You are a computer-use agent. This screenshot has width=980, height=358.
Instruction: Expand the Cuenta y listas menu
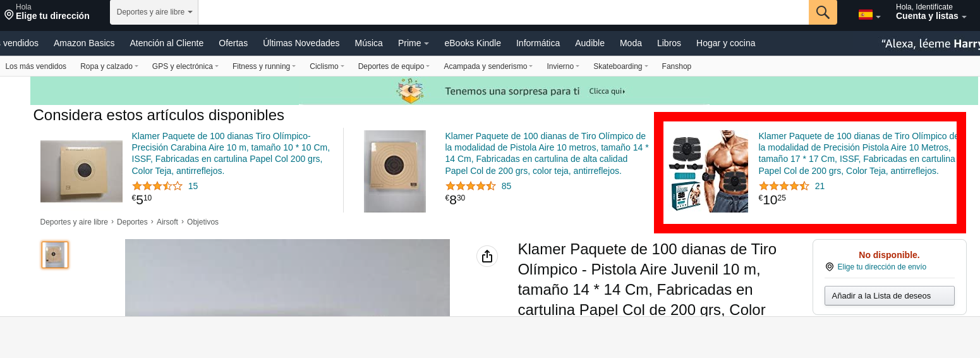[931, 12]
